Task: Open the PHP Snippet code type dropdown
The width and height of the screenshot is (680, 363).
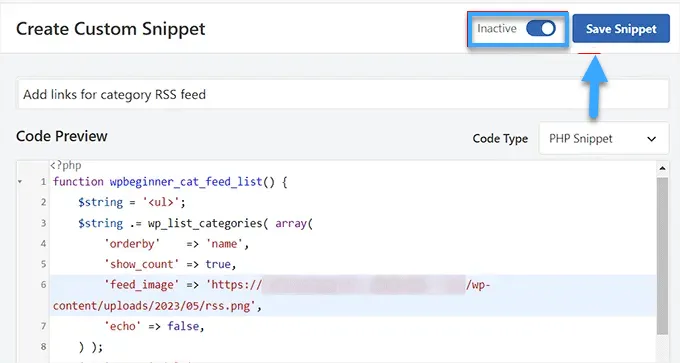Action: (604, 139)
